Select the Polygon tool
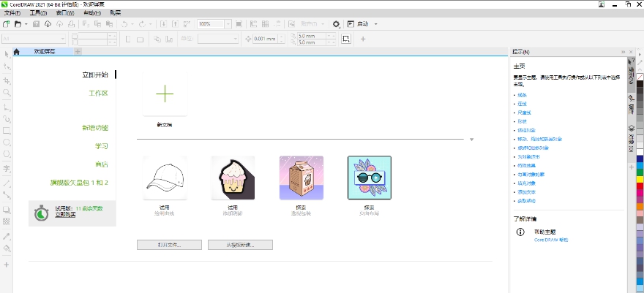Viewport: 644px width, 293px height. coord(7,154)
